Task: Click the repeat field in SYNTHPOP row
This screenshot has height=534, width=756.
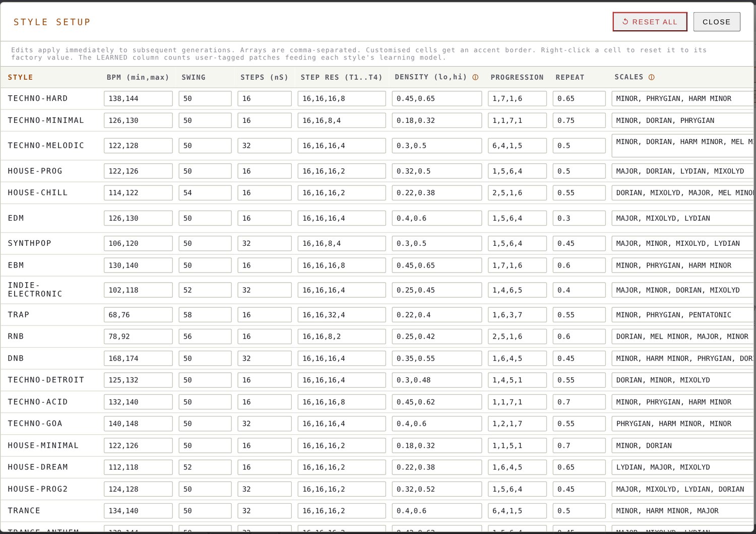Action: click(x=579, y=243)
